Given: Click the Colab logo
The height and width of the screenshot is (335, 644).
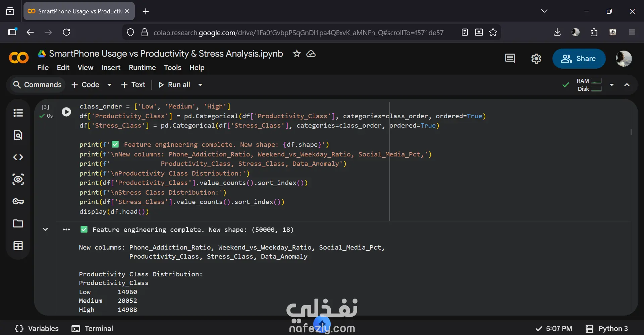Looking at the screenshot, I should [19, 58].
